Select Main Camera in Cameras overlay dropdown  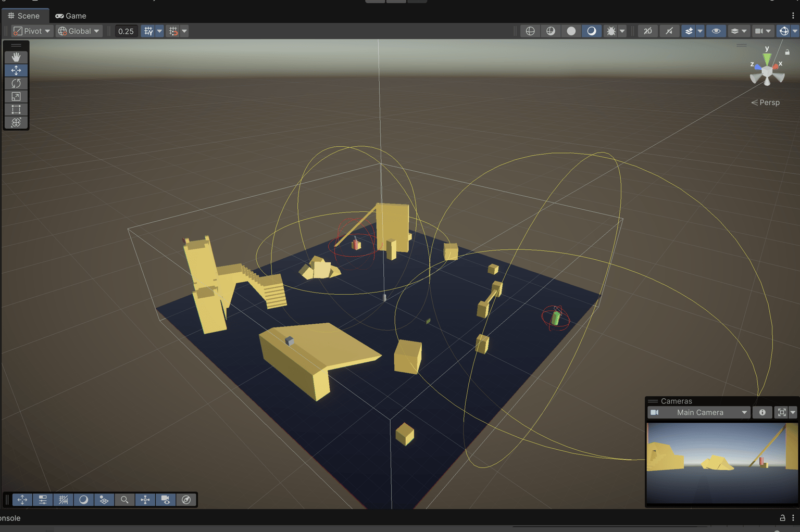pyautogui.click(x=699, y=413)
